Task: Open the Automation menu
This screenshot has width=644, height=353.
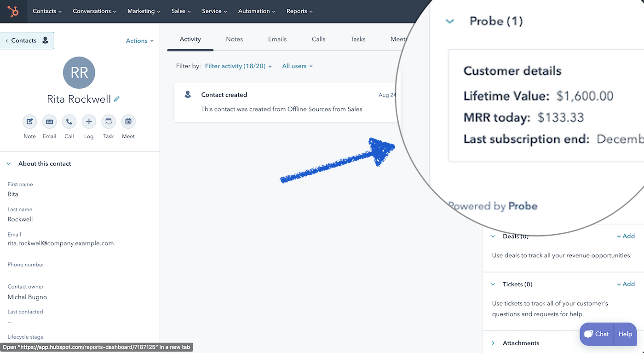Action: 257,11
